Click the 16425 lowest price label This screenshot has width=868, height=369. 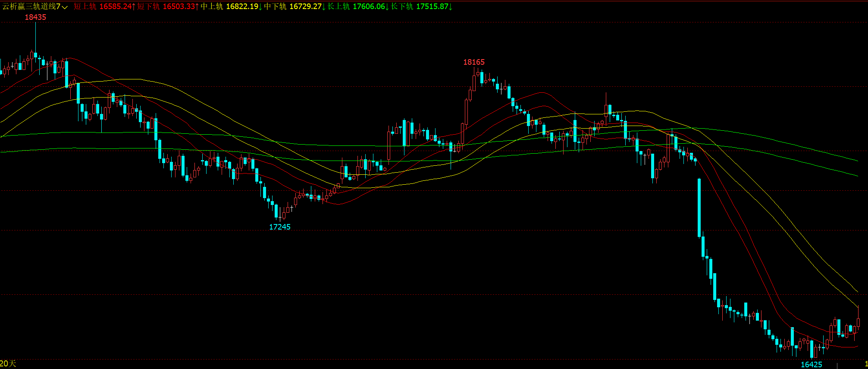[812, 365]
